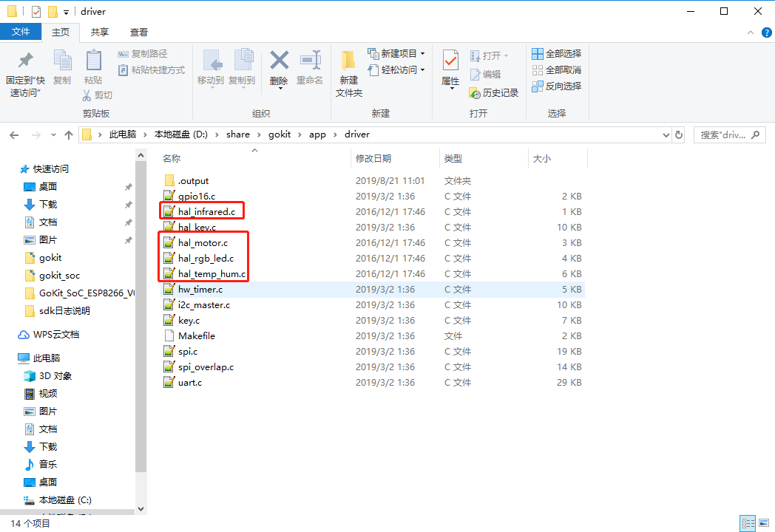Click the Help question mark icon
This screenshot has height=532, width=775.
coord(765,33)
